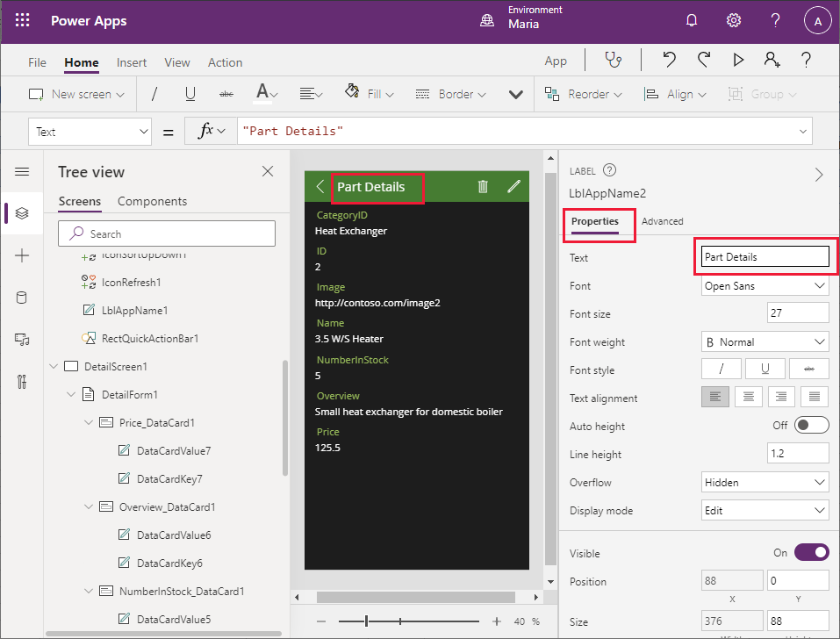
Task: Open the Insert menu tab
Action: pos(132,62)
